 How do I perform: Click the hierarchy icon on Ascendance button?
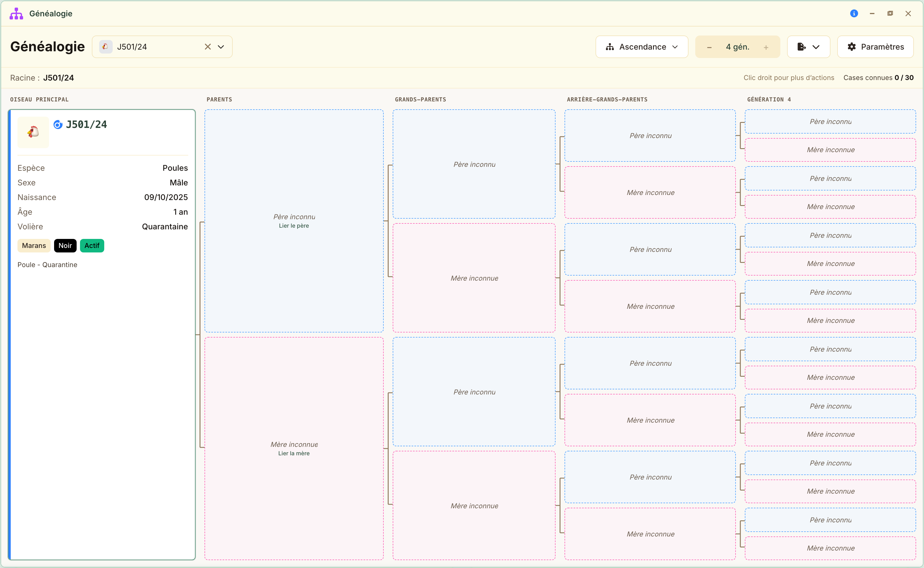point(610,46)
